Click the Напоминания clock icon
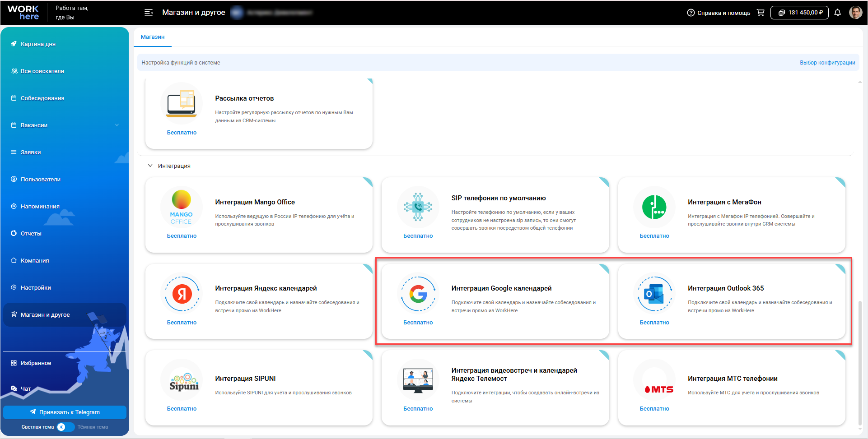Viewport: 868px width, 439px height. click(14, 206)
